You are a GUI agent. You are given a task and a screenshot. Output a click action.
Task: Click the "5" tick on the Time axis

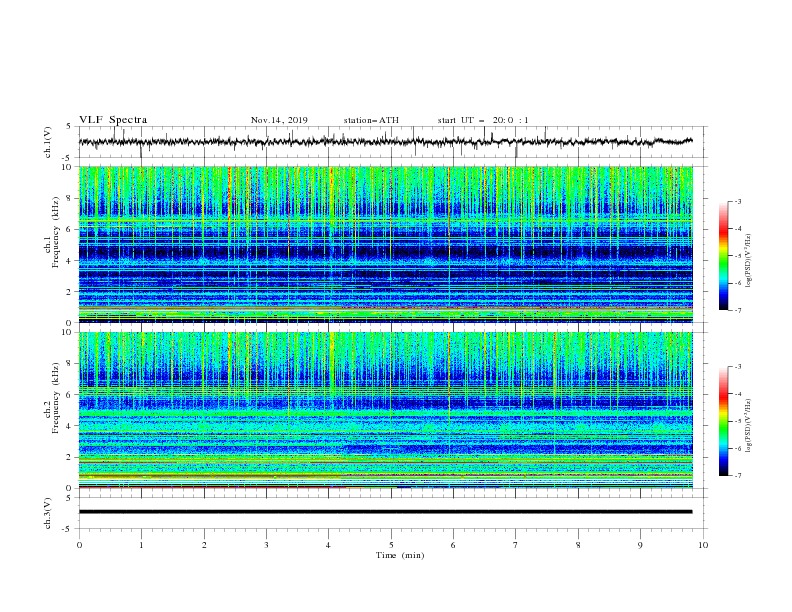[391, 545]
